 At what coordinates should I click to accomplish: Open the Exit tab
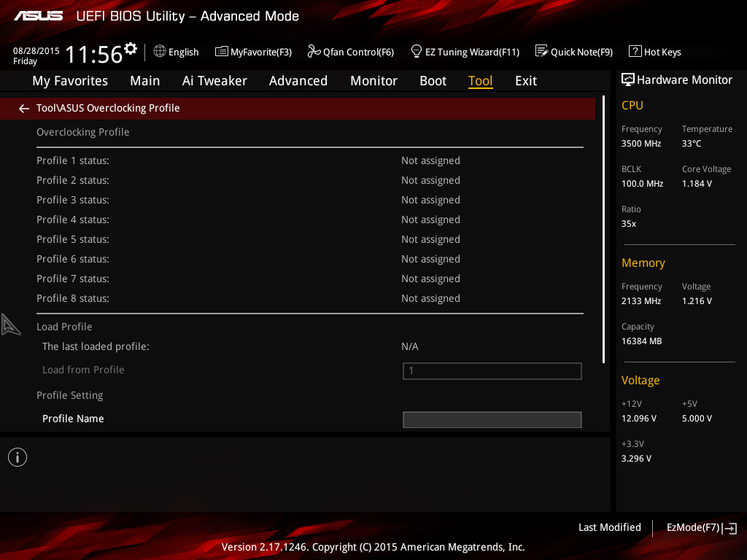526,81
